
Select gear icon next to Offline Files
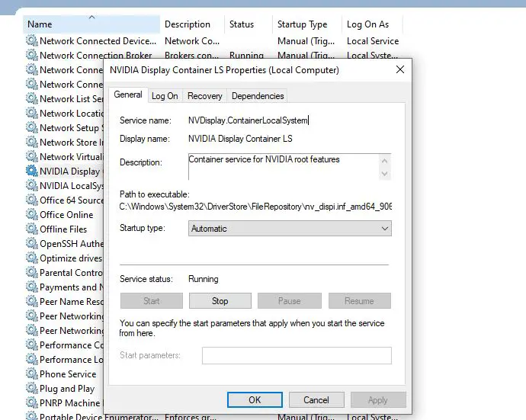click(31, 229)
